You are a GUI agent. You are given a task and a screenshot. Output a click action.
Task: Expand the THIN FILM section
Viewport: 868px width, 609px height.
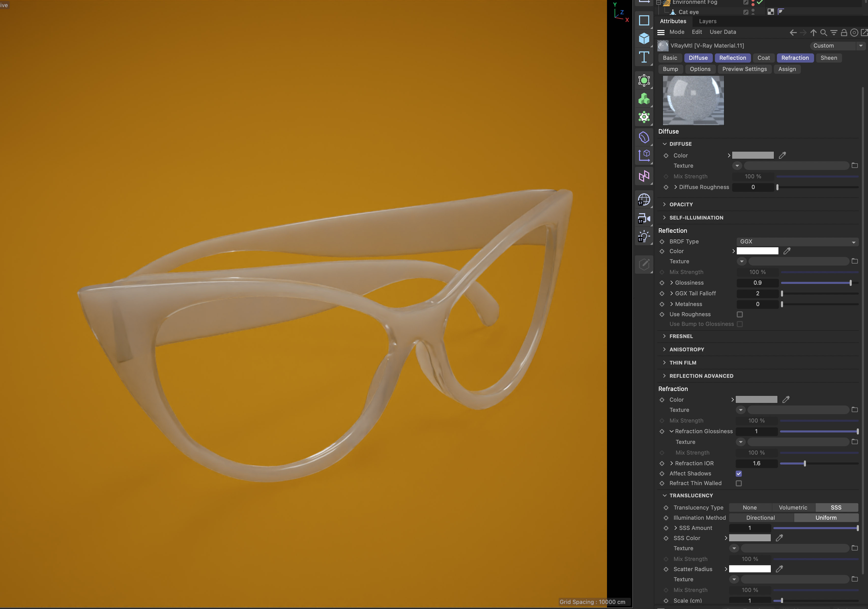coord(664,362)
